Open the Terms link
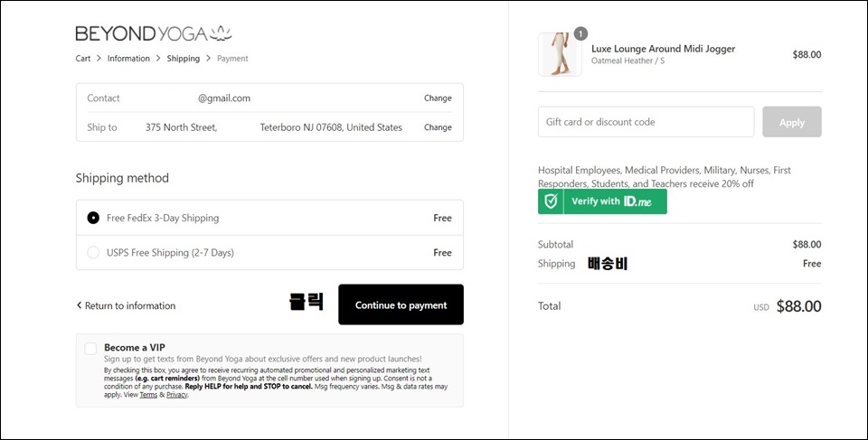This screenshot has width=868, height=440. (148, 395)
